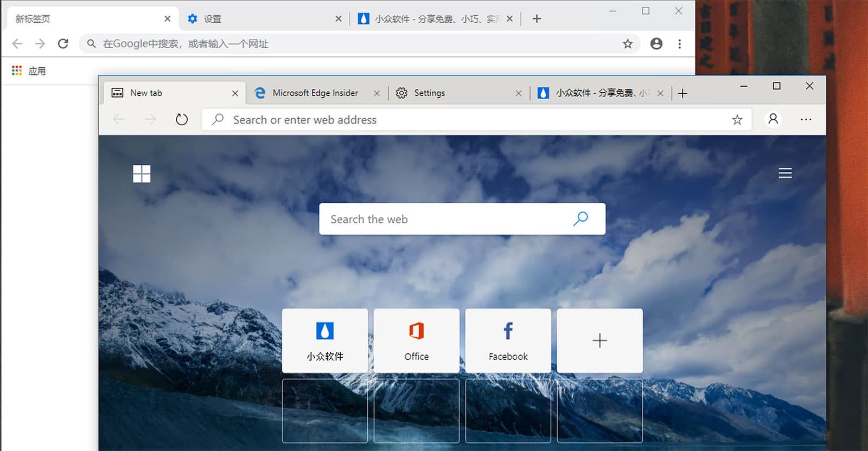868x451 pixels.
Task: Add a new tab in Chrome
Action: (x=537, y=18)
